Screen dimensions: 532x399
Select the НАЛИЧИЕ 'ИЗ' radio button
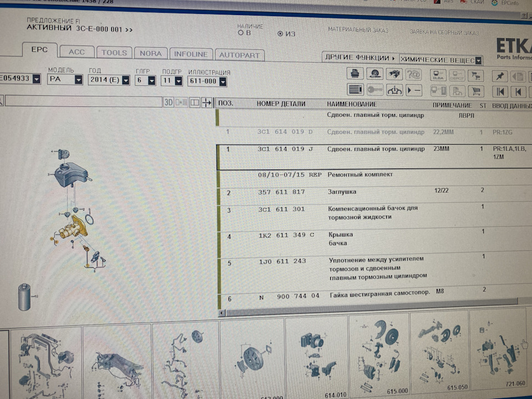(280, 34)
